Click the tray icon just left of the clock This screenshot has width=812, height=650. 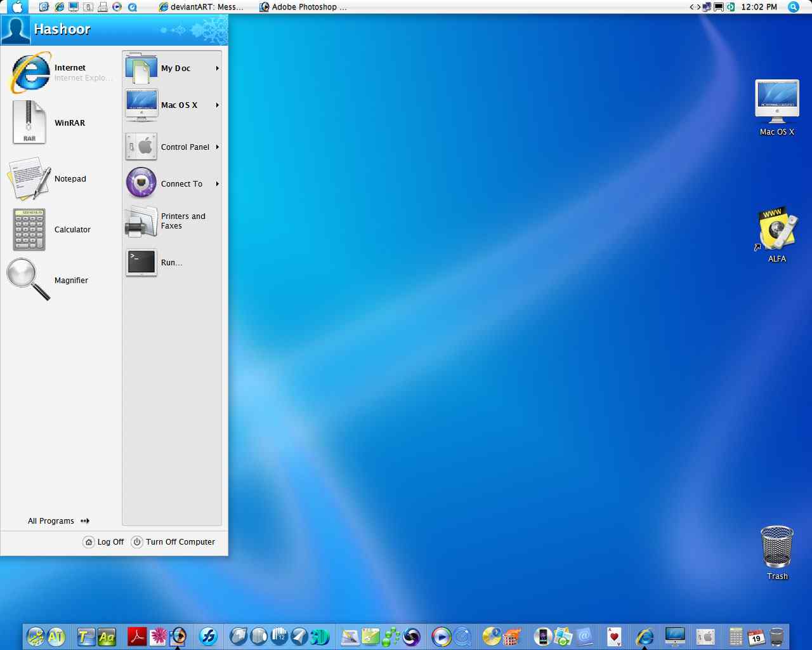[731, 7]
